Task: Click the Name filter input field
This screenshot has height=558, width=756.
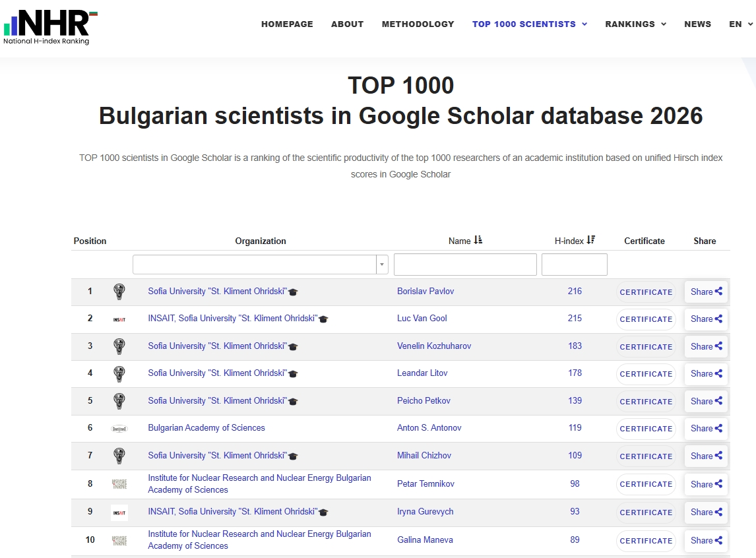Action: 465,264
